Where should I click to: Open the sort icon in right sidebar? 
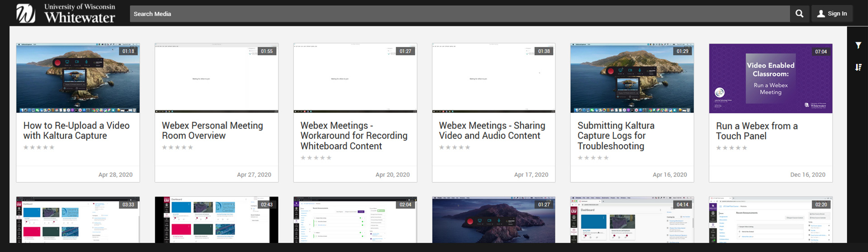pyautogui.click(x=858, y=67)
